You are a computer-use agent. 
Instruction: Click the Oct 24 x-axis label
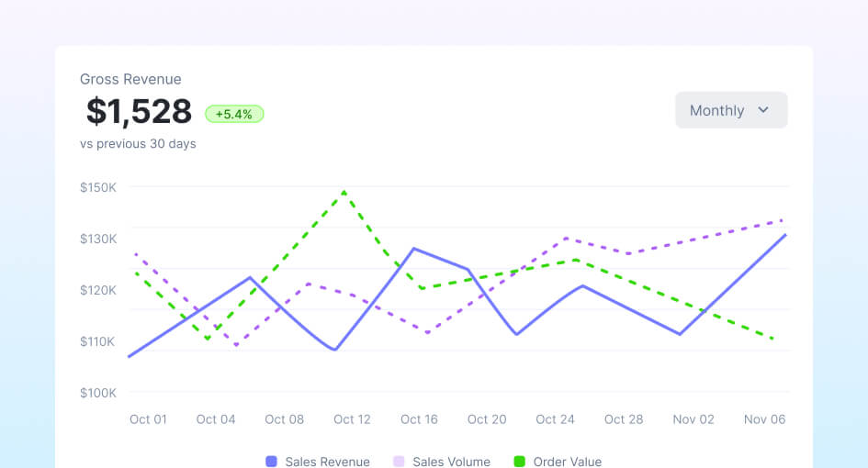coord(555,419)
